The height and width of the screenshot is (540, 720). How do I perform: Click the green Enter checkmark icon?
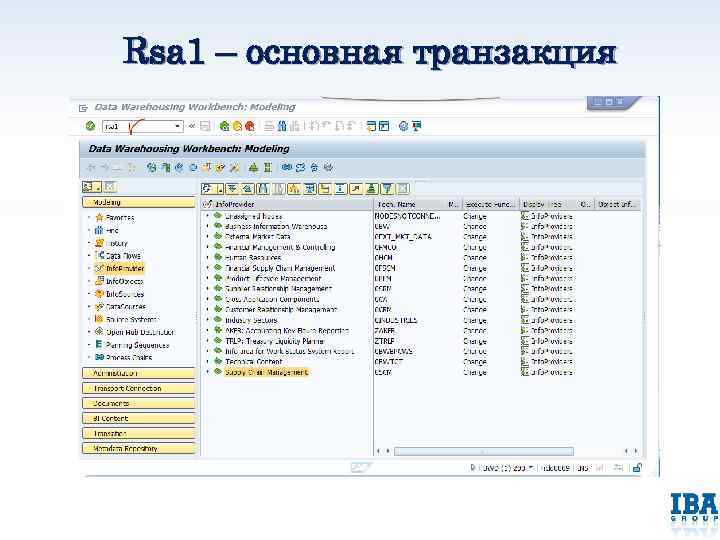90,126
